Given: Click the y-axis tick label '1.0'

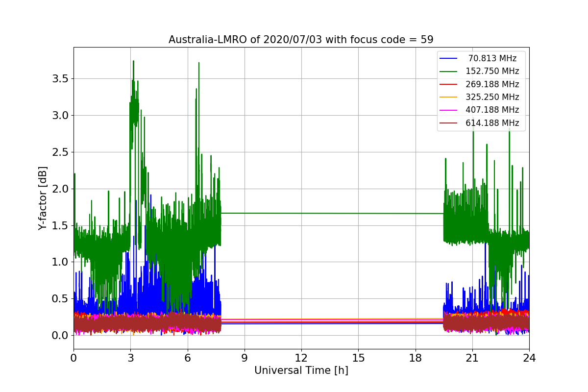Looking at the screenshot, I should pyautogui.click(x=60, y=262).
